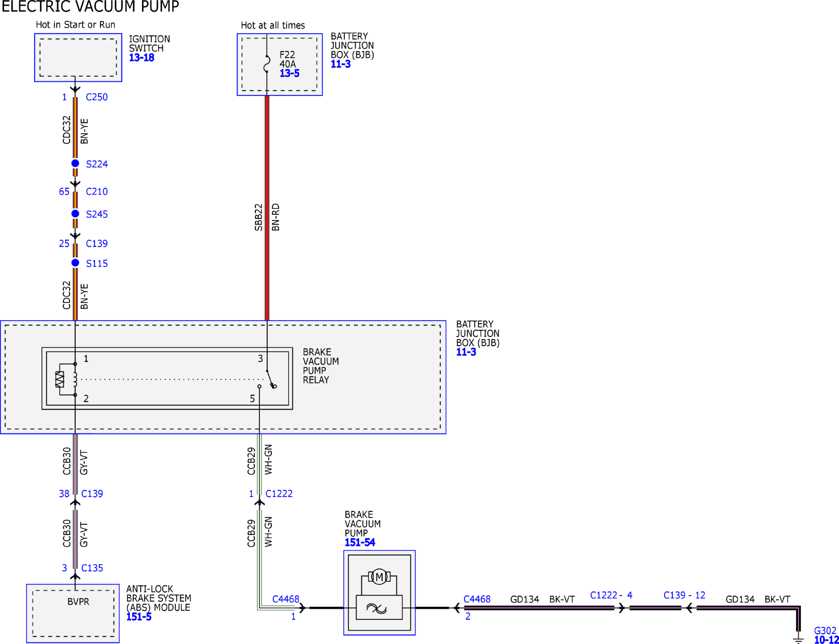Click the F22 fuse symbol
Image resolution: width=839 pixels, height=644 pixels.
267,64
